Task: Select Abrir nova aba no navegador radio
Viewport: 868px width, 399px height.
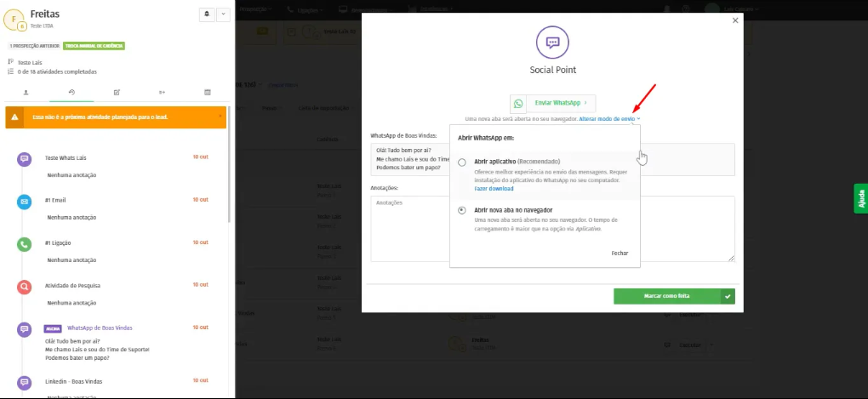Action: [462, 211]
